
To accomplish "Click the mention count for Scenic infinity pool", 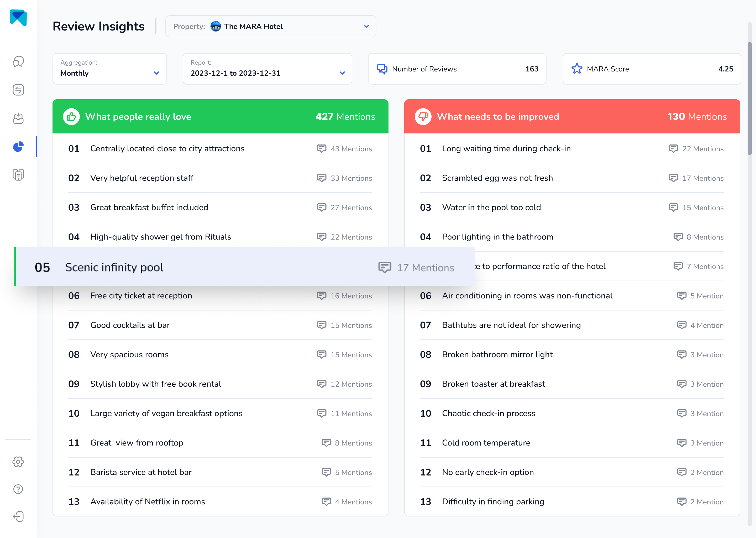I will (425, 267).
